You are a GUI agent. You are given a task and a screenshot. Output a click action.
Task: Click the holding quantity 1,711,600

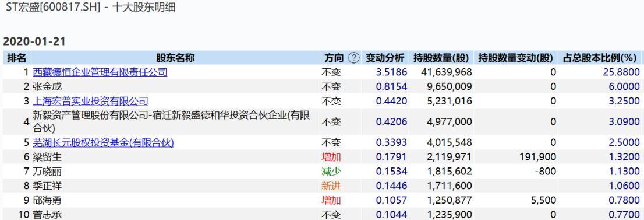coord(450,186)
